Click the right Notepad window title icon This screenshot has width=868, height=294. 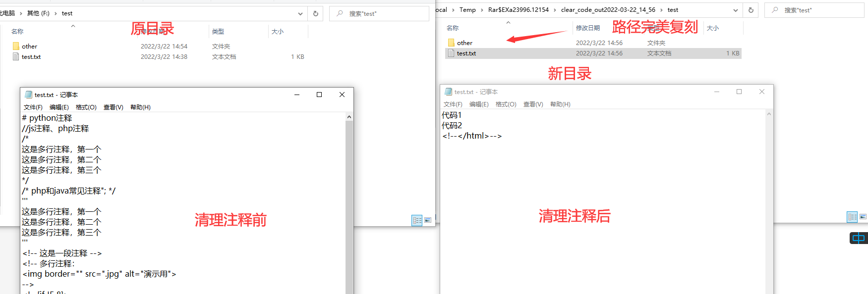pyautogui.click(x=448, y=92)
